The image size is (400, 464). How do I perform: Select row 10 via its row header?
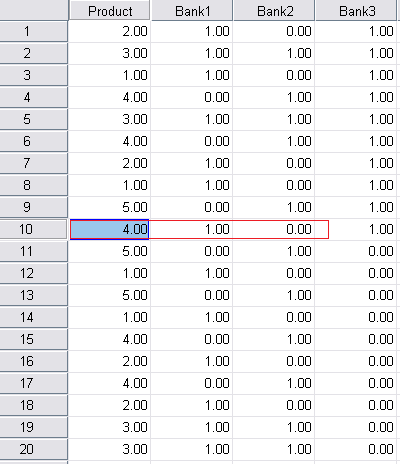(x=33, y=229)
